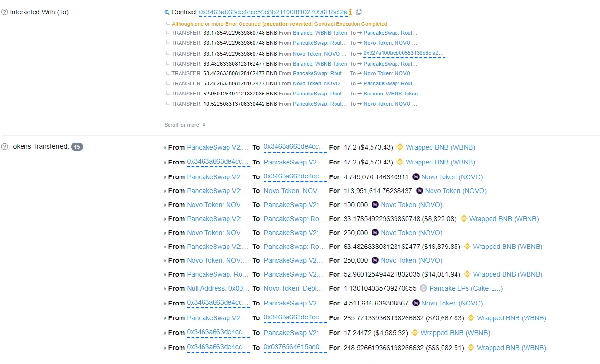The width and height of the screenshot is (600, 364).
Task: Click the magnifier icon before Contract
Action: click(x=167, y=12)
